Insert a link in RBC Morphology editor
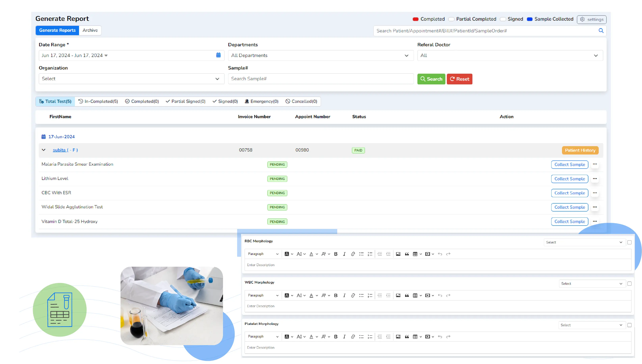Image resolution: width=642 pixels, height=364 pixels. click(353, 254)
